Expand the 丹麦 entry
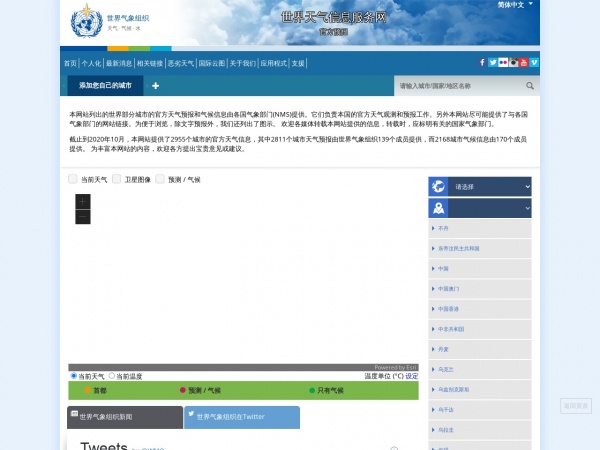The height and width of the screenshot is (450, 600). point(480,349)
